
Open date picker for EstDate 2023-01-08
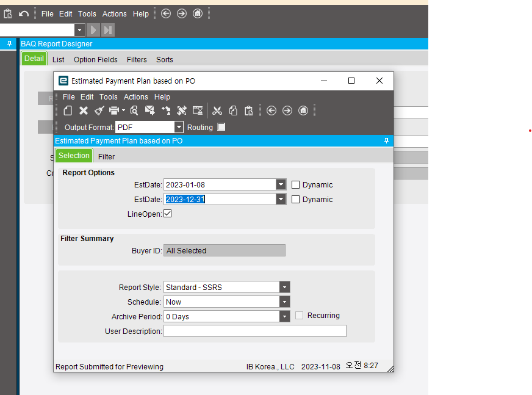point(281,185)
